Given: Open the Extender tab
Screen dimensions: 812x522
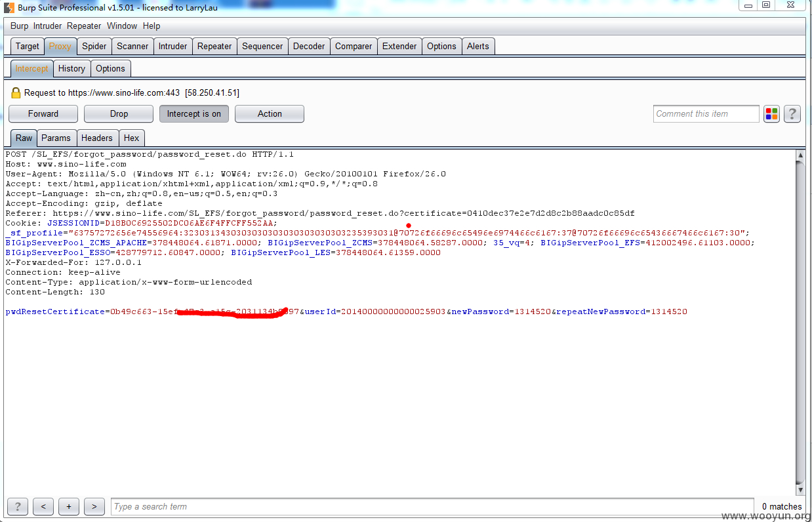Looking at the screenshot, I should [399, 47].
